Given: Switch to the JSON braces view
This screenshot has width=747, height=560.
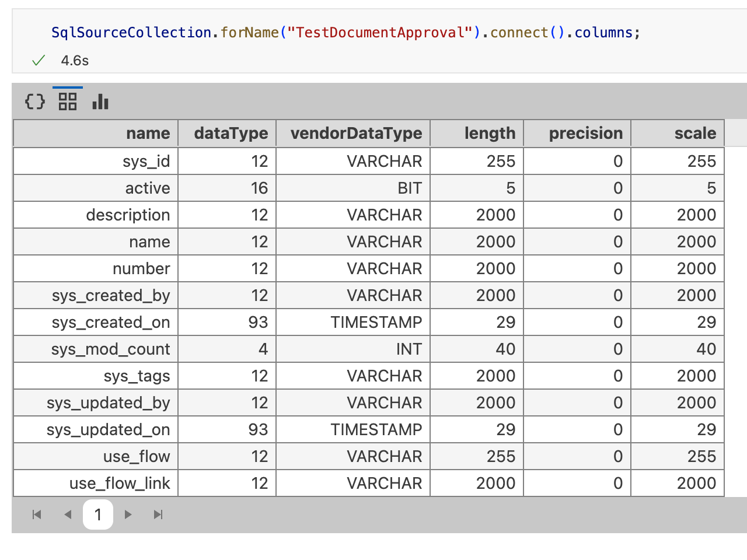Looking at the screenshot, I should coord(35,102).
